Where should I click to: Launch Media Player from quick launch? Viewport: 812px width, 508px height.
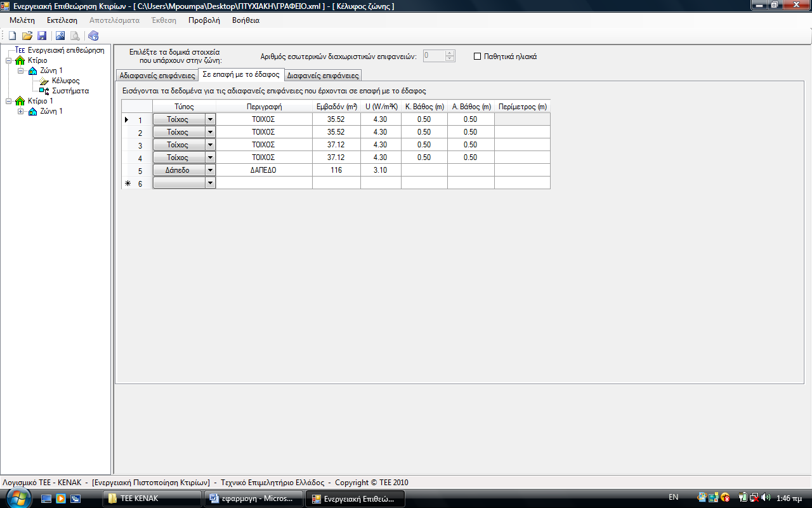tap(61, 498)
